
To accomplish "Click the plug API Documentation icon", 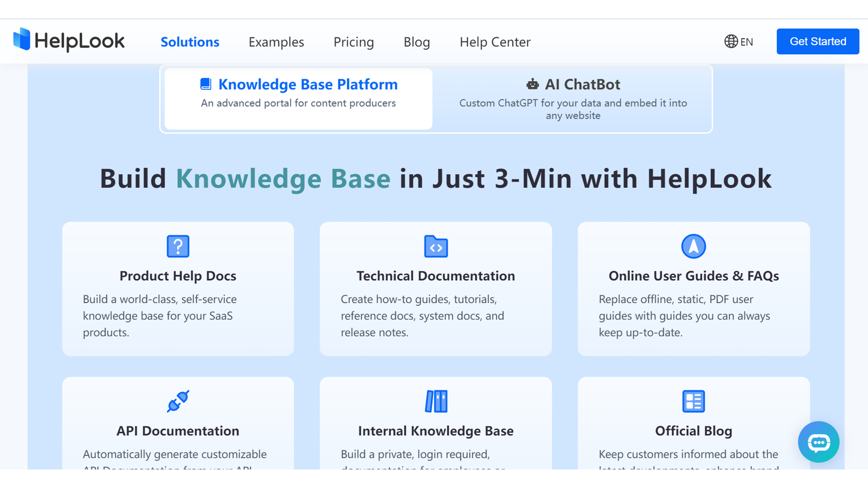I will point(178,401).
